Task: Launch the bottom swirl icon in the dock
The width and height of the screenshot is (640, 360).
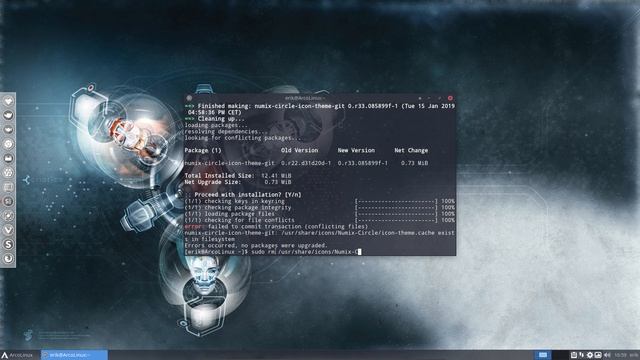Action: click(x=8, y=259)
